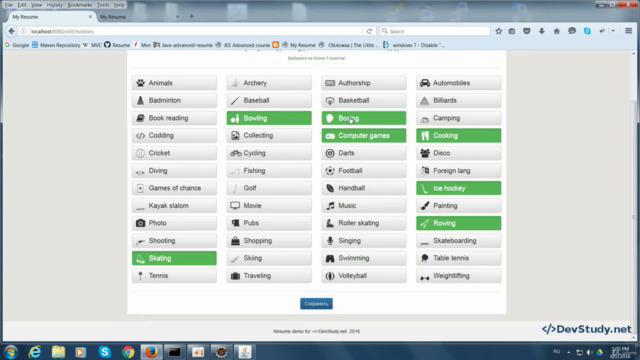Choose the Foreign lang hobby
This screenshot has width=640, height=360.
(458, 171)
